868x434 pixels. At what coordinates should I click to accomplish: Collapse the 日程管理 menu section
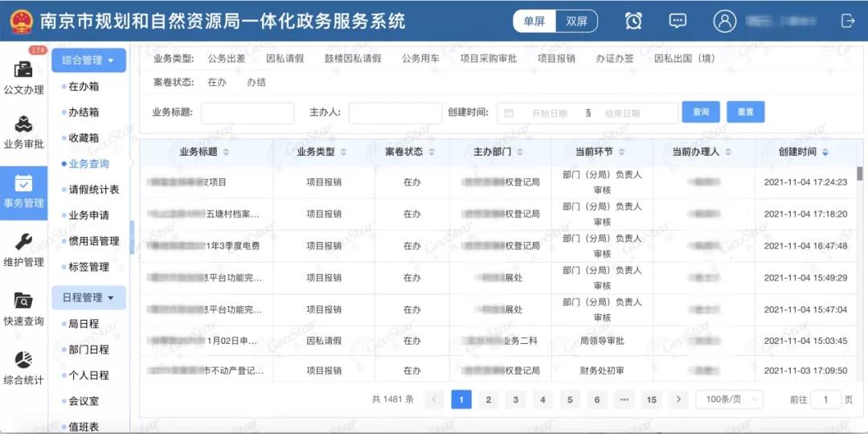pyautogui.click(x=88, y=297)
